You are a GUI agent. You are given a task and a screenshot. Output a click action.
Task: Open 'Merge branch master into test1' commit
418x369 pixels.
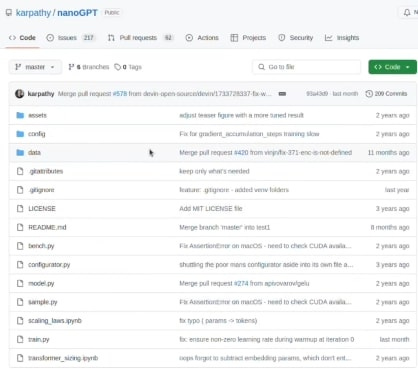225,227
